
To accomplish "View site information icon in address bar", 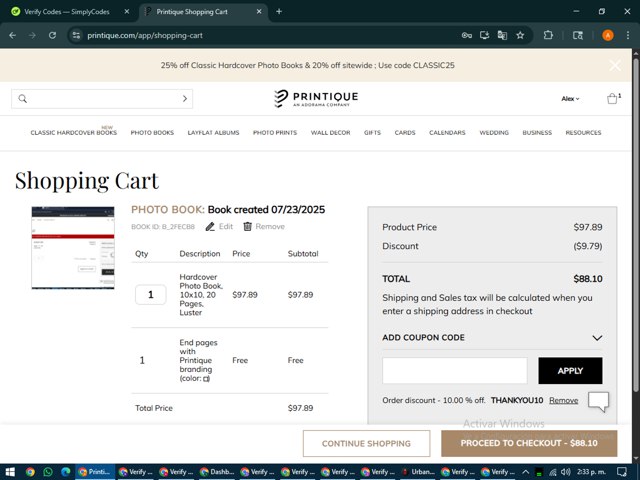I will (76, 36).
